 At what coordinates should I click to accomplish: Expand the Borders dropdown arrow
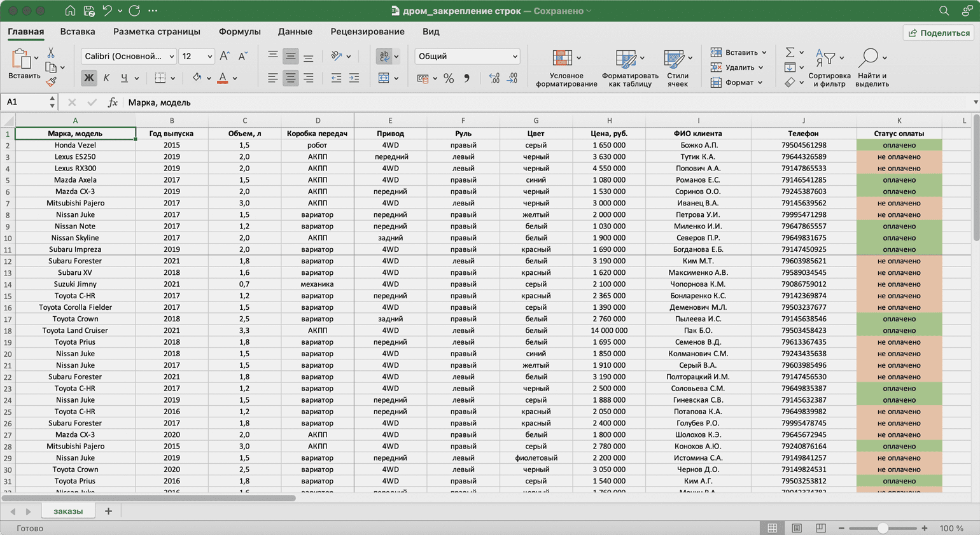click(x=172, y=78)
